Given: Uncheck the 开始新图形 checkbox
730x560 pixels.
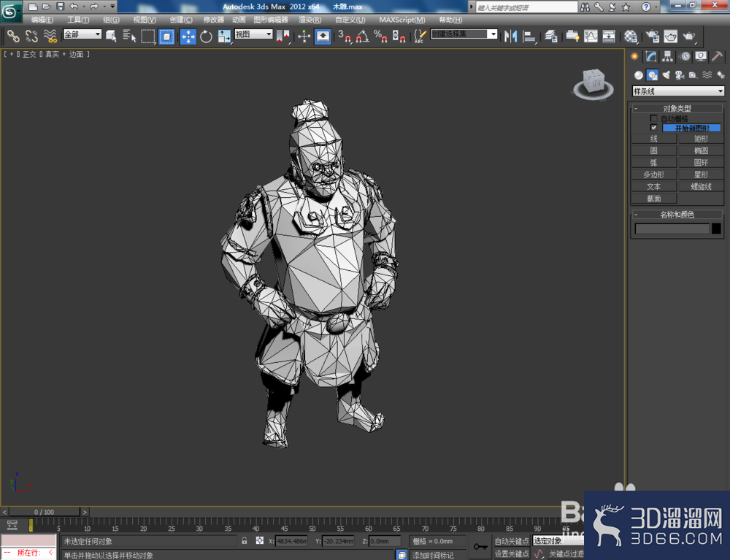Looking at the screenshot, I should (653, 128).
